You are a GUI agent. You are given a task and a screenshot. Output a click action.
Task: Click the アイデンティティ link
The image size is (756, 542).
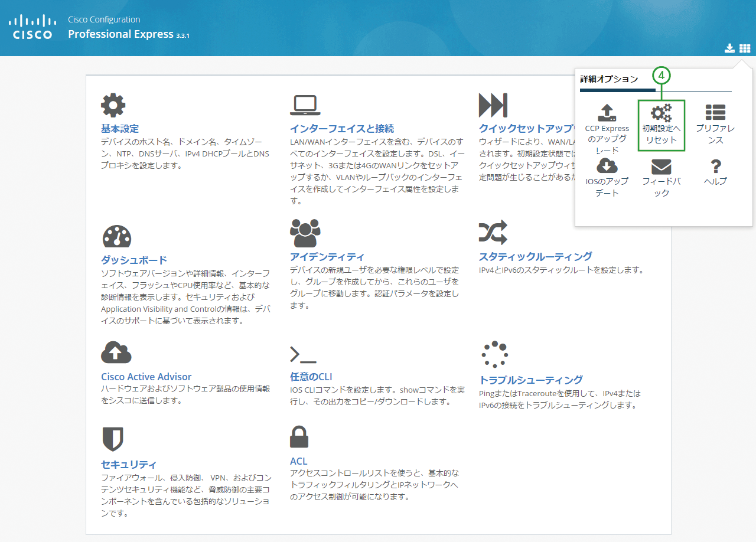[327, 257]
